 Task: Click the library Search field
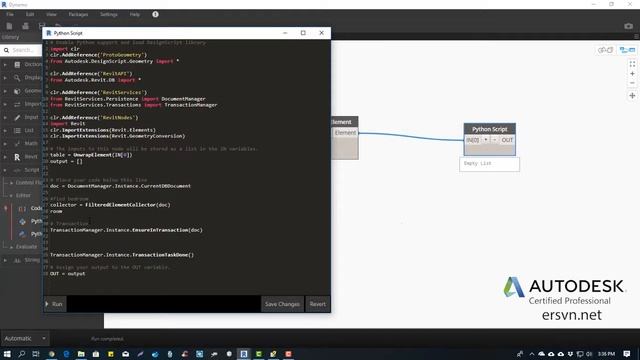pos(22,50)
